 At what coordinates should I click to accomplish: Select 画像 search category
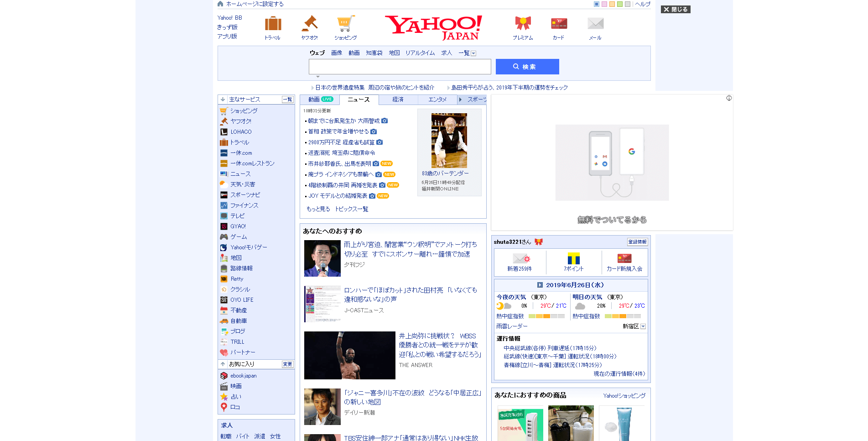point(337,53)
